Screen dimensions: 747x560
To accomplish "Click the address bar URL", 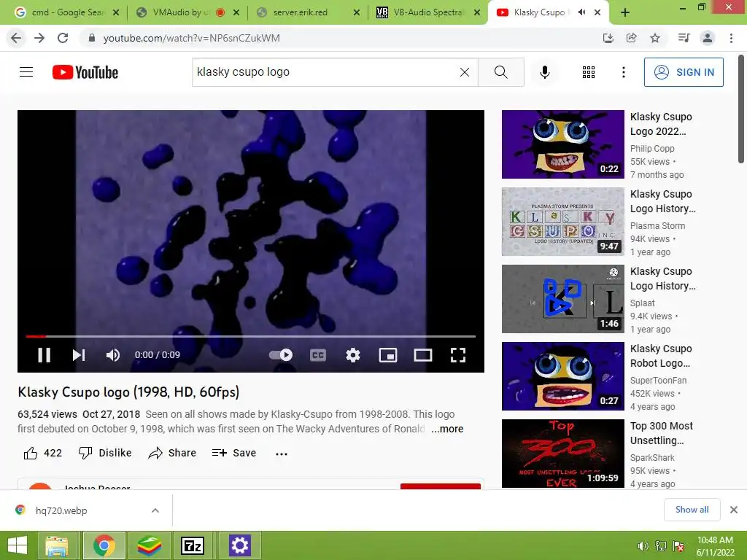I will [x=192, y=38].
